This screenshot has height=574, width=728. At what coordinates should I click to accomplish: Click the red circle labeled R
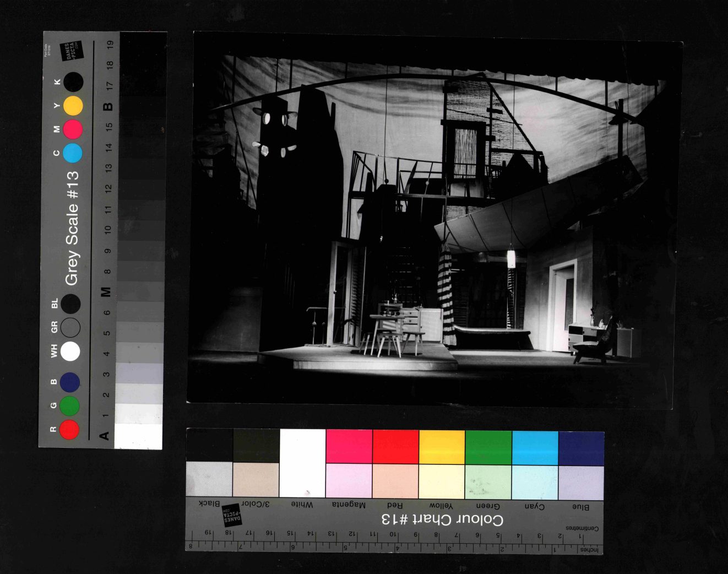[x=69, y=429]
